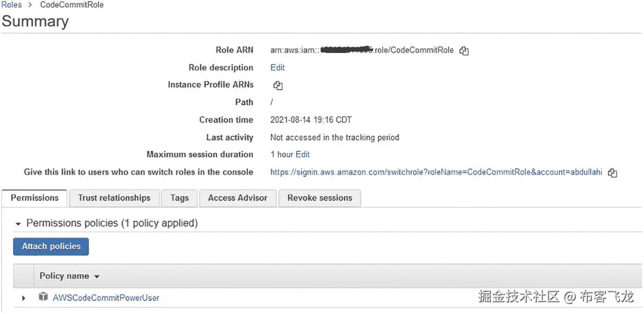
Task: Copy the Role ARN to clipboard
Action: 464,51
